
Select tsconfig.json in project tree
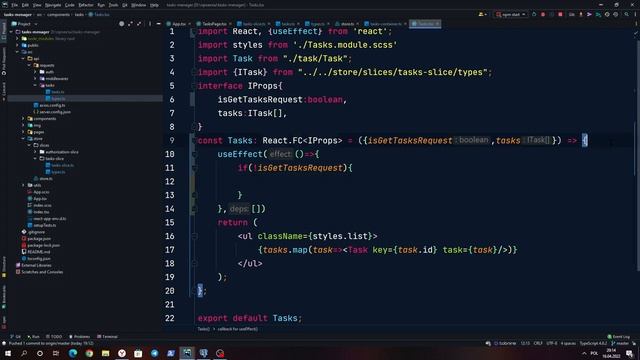pyautogui.click(x=39, y=258)
